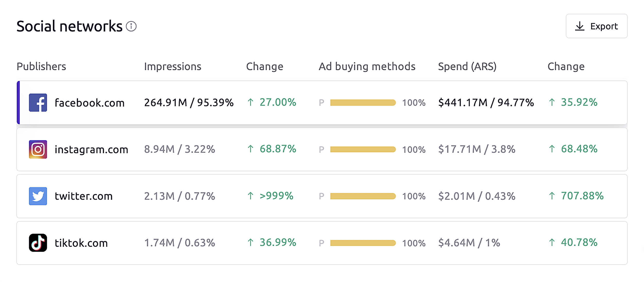Open the Social networks info tooltip icon
Screen dimensions: 644x282
(131, 26)
